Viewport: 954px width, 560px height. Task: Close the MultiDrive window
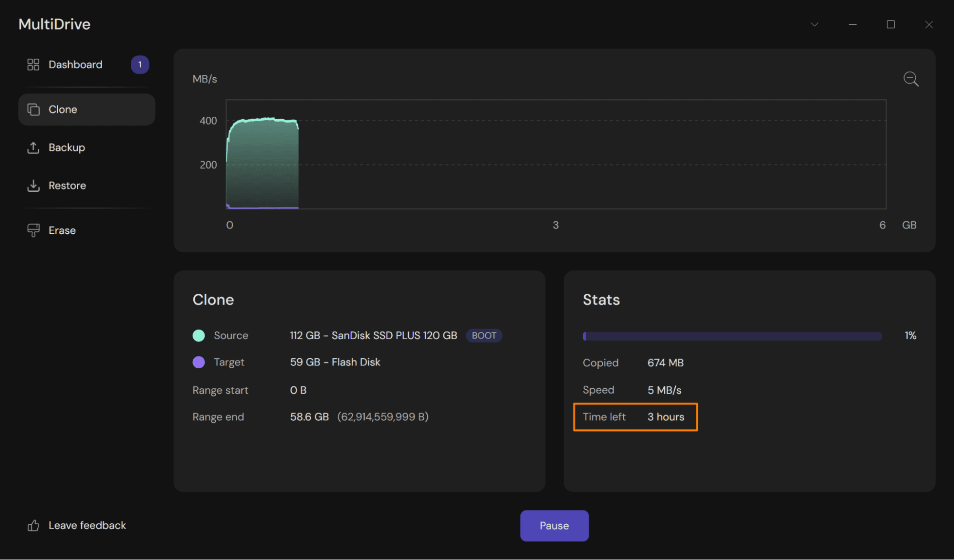[x=929, y=24]
